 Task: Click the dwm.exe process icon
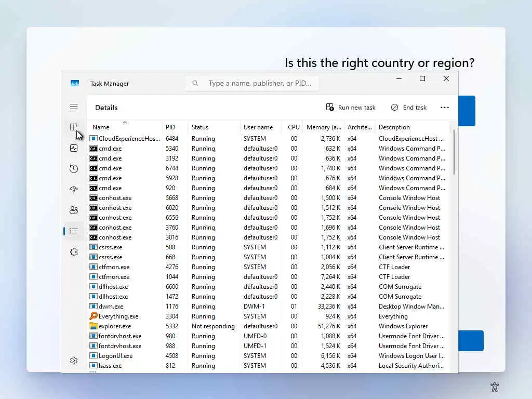point(94,307)
